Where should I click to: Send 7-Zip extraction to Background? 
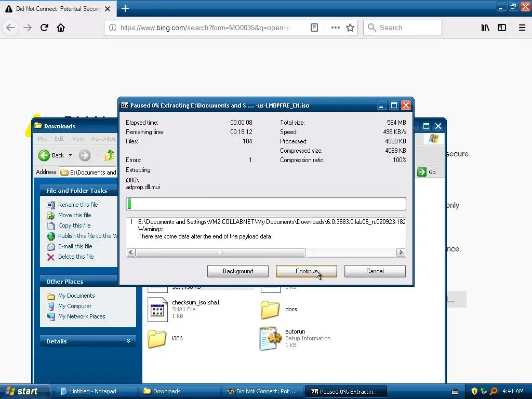(238, 271)
